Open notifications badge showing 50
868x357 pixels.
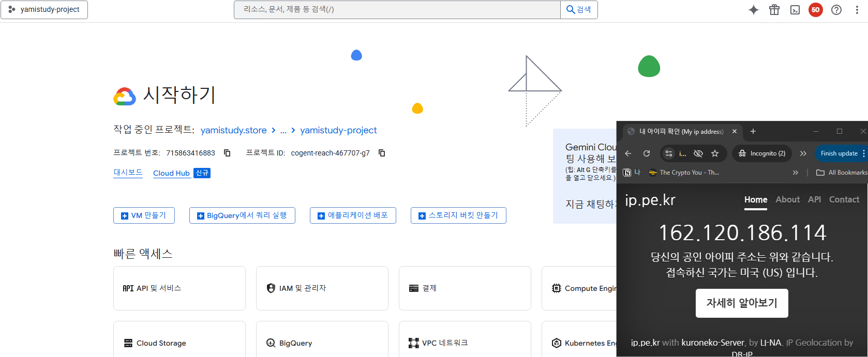816,10
